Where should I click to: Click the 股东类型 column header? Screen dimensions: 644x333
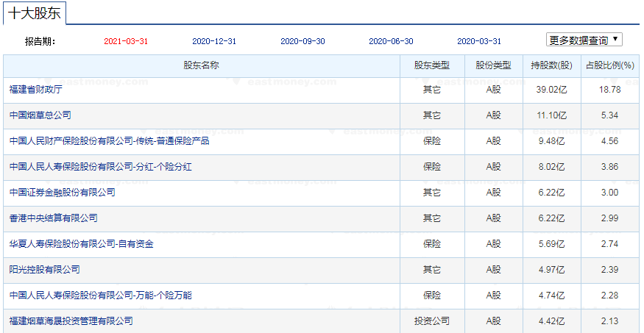coord(432,65)
